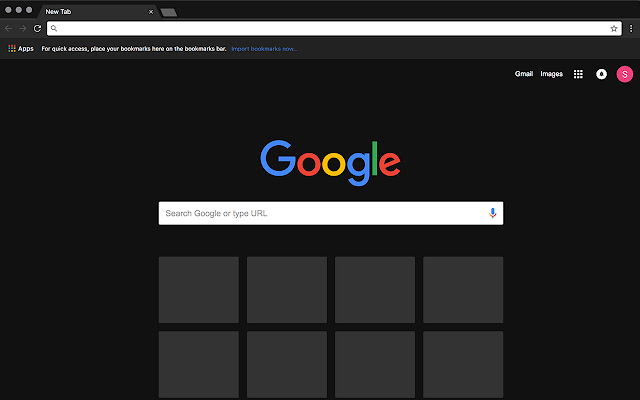The image size is (640, 400).
Task: Click the magnifier icon in the address bar
Action: [x=54, y=29]
